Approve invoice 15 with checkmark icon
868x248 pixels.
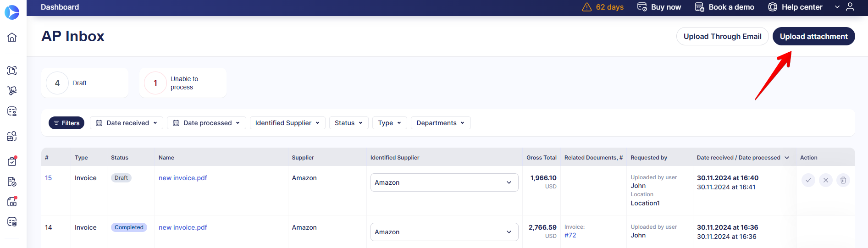[808, 180]
